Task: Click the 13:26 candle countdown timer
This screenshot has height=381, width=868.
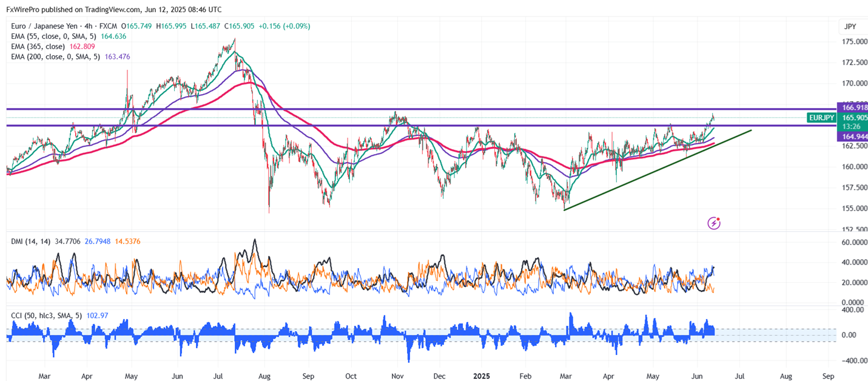Action: coord(852,126)
